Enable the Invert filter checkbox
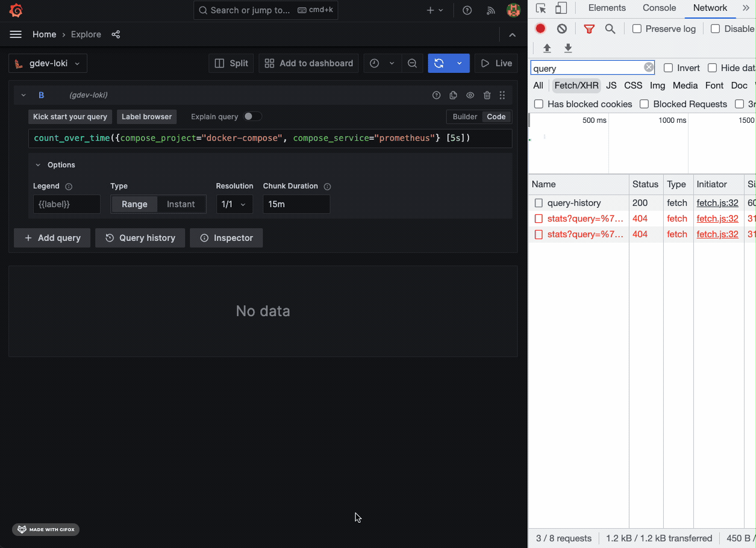 coord(668,68)
